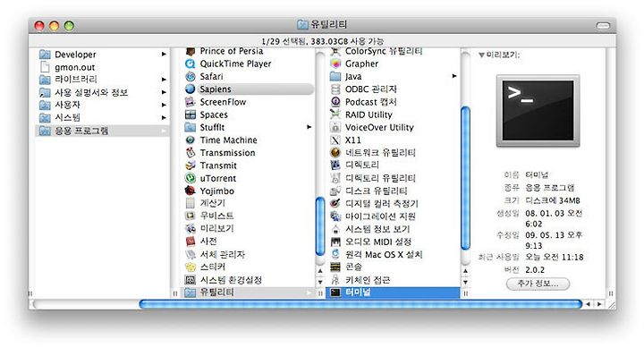Click the Spaces icon
Image resolution: width=644 pixels, height=348 pixels.
click(x=190, y=115)
